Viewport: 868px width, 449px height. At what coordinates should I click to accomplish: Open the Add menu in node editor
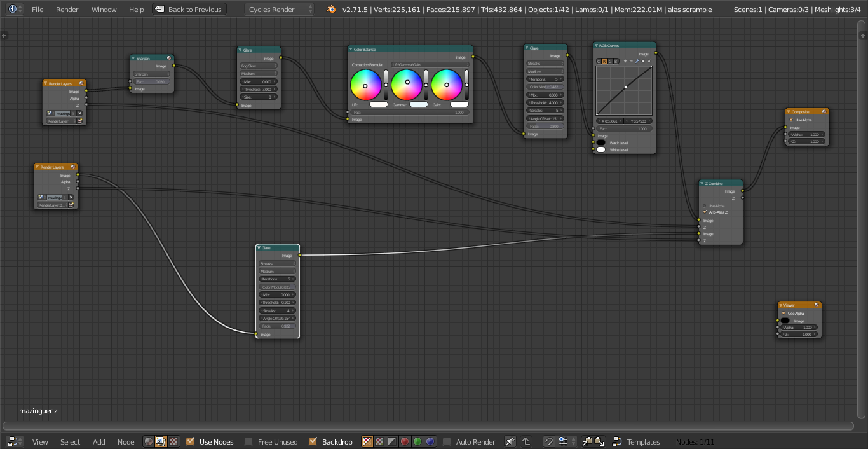(99, 441)
